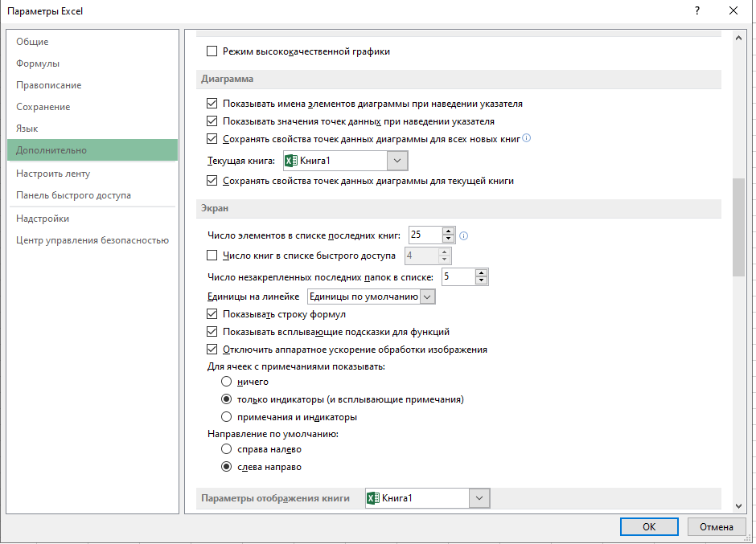Choose справа налево direction
The image size is (756, 544).
pyautogui.click(x=226, y=449)
